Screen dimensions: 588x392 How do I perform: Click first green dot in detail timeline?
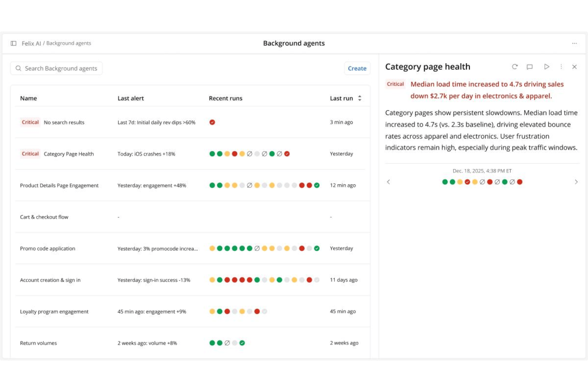tap(445, 182)
